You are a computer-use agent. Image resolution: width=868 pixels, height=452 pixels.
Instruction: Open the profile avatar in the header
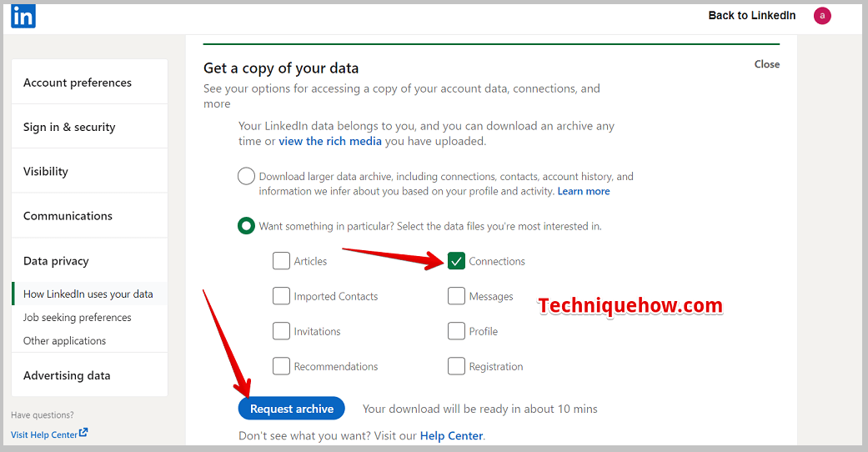click(x=822, y=16)
